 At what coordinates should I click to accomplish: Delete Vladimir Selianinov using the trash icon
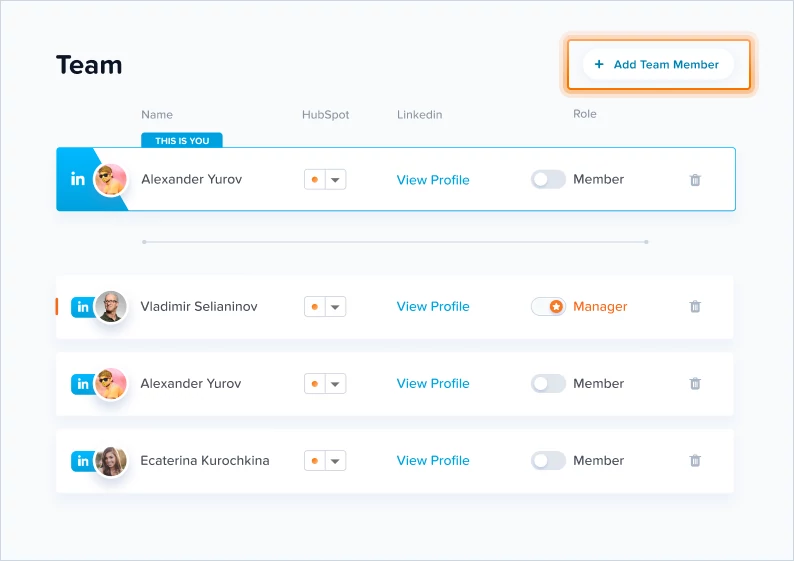tap(695, 306)
